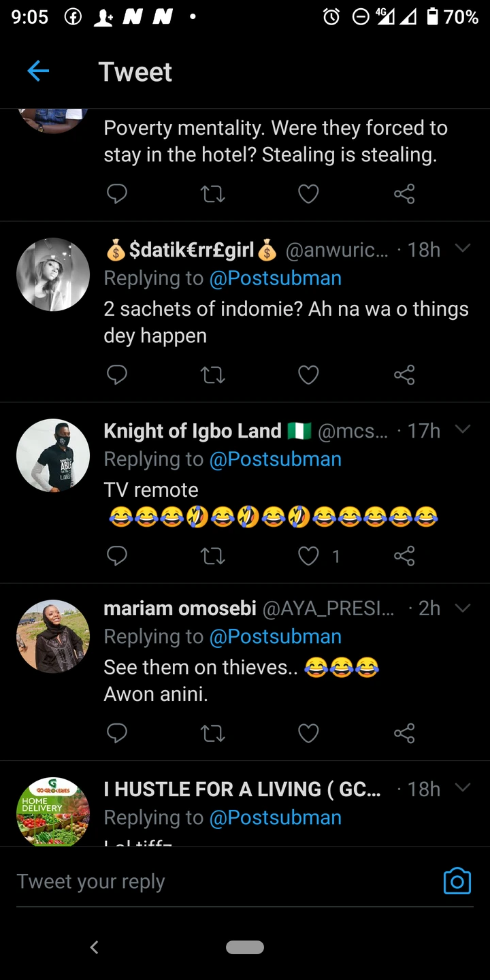The image size is (490, 980).
Task: Retweet the 'TV remote' tweet
Action: (213, 556)
